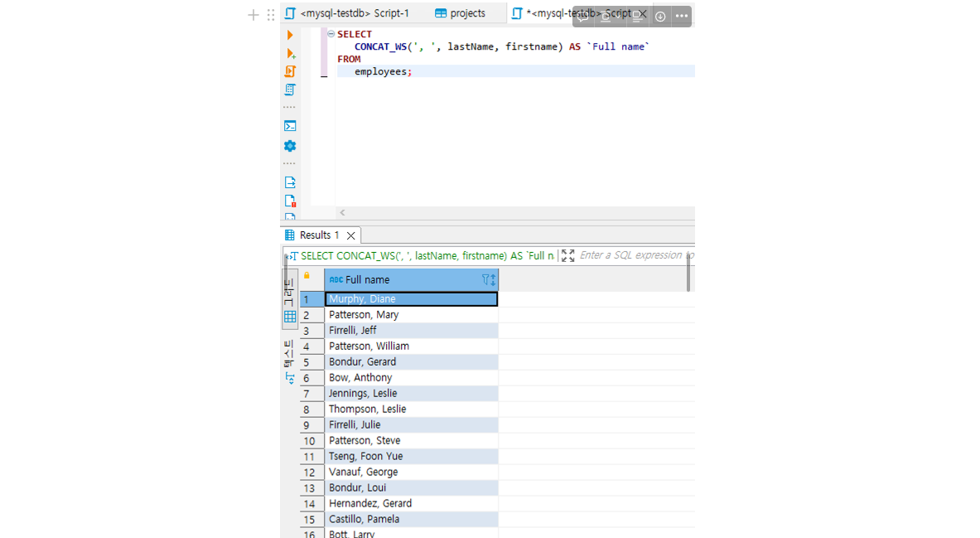Close the Results 1 tab
980x538 pixels.
coord(350,236)
